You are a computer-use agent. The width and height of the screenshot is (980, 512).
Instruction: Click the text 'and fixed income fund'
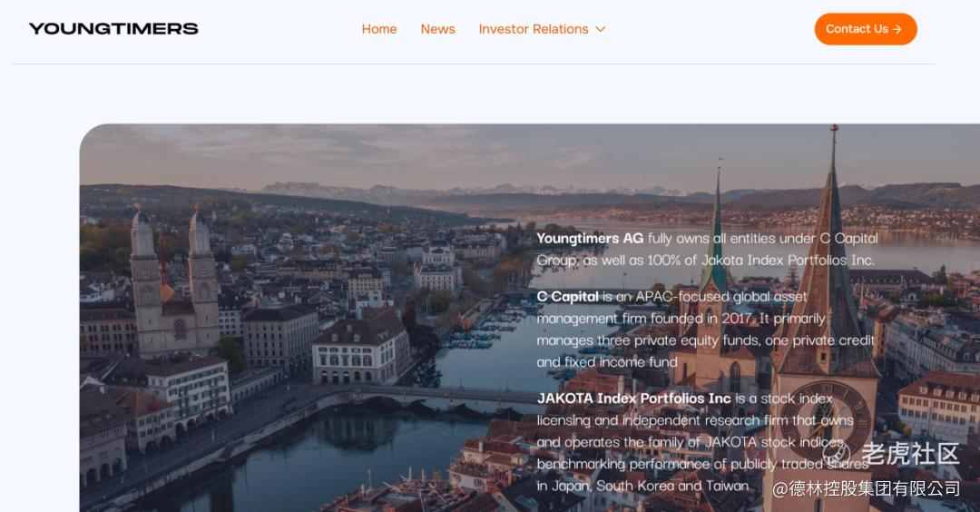(607, 362)
